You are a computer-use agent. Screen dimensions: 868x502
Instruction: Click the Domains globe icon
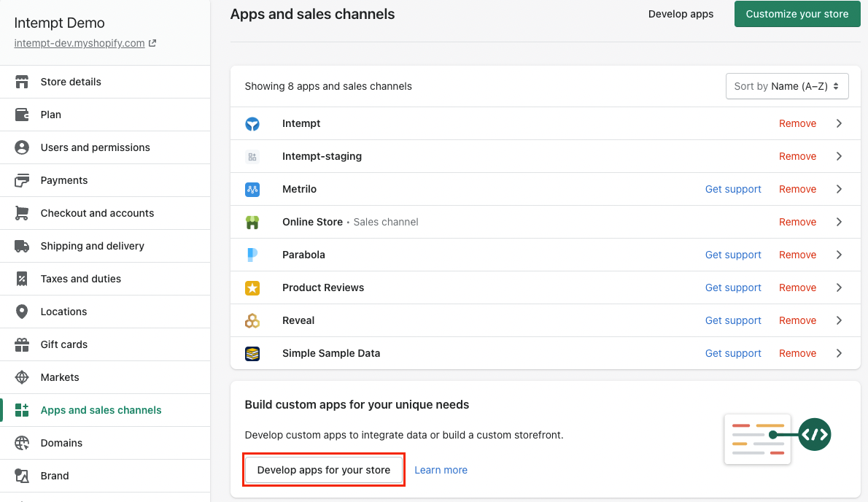click(x=22, y=443)
